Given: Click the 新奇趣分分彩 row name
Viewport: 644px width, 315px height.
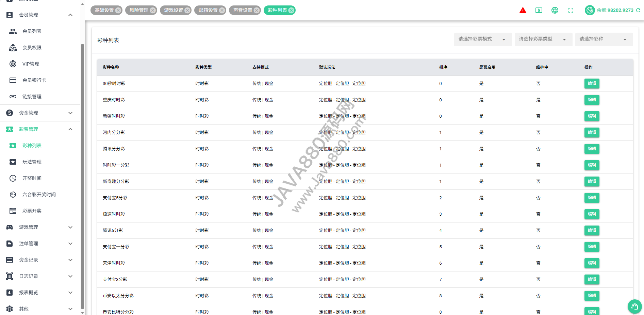Looking at the screenshot, I should [116, 182].
